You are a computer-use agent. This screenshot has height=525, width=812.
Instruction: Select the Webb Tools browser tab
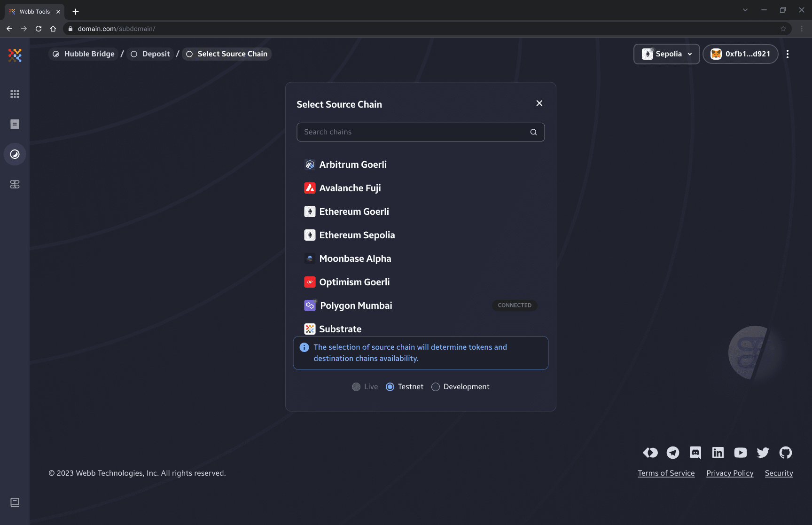click(35, 12)
